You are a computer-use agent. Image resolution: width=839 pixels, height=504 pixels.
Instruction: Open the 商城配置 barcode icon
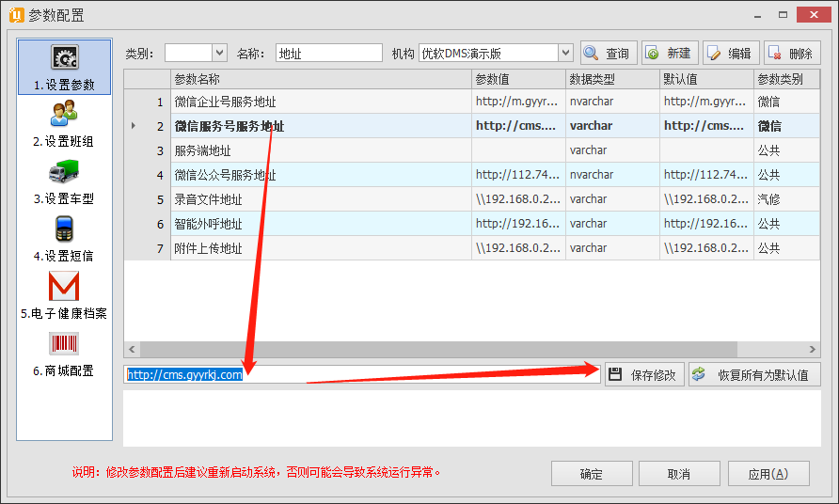tap(64, 343)
